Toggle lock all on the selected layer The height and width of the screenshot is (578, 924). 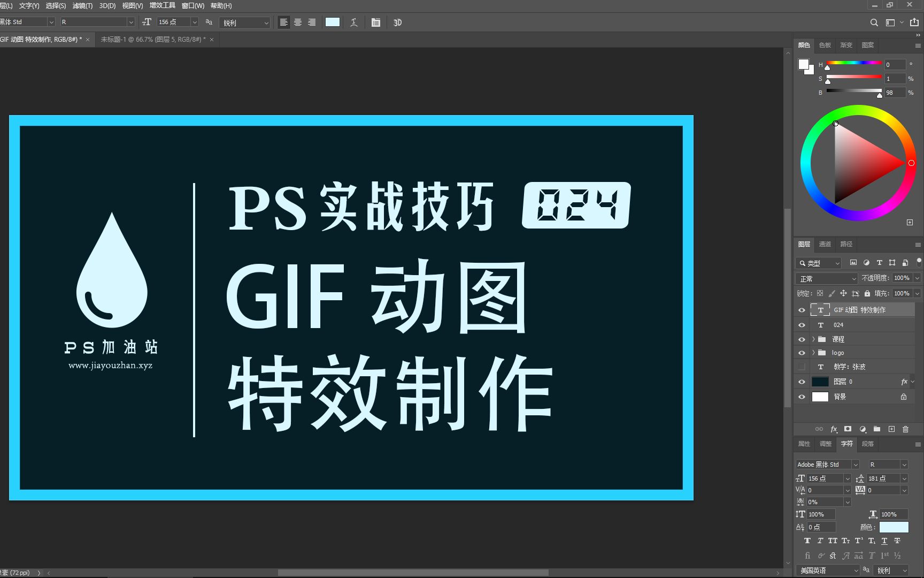pyautogui.click(x=867, y=293)
